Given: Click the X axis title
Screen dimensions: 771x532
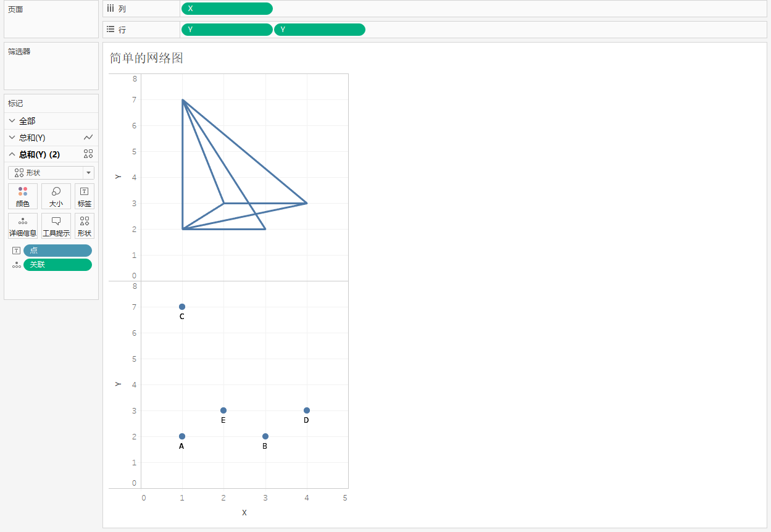Looking at the screenshot, I should (x=244, y=513).
